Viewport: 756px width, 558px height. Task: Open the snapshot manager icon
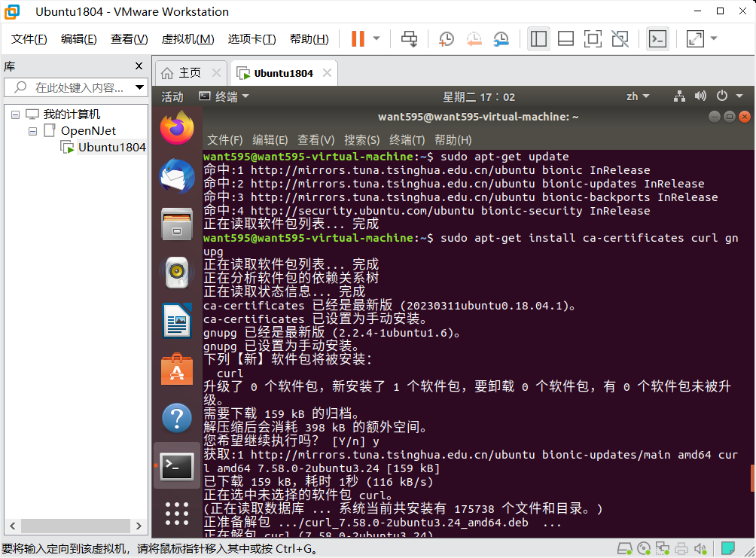tap(501, 38)
